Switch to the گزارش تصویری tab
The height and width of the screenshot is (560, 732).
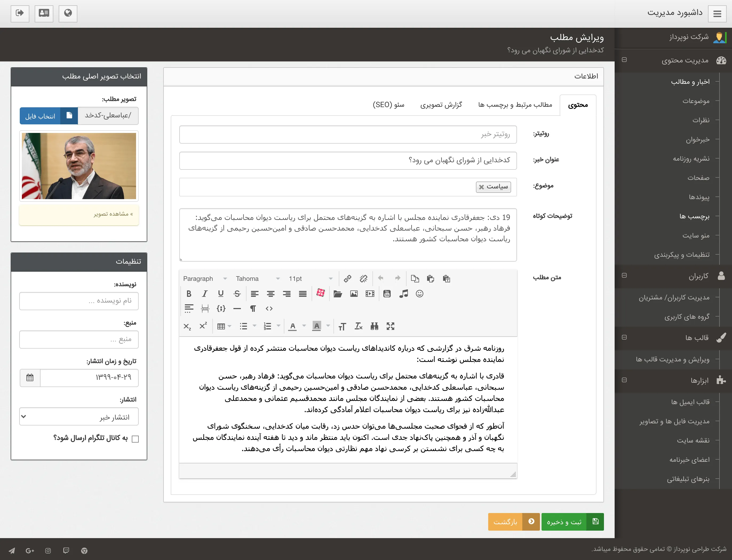coord(441,105)
